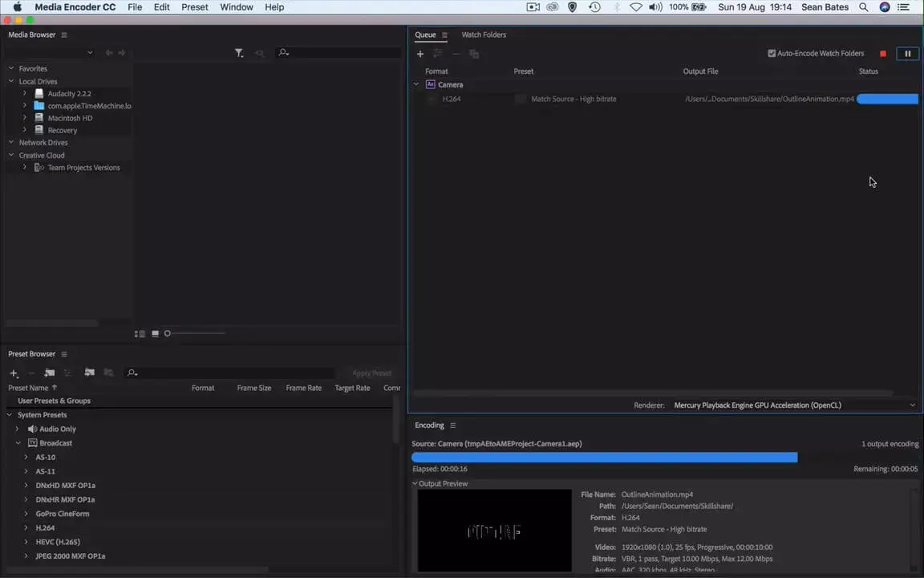Click the After Effects icon beside Camera
The width and height of the screenshot is (924, 578).
click(x=430, y=84)
